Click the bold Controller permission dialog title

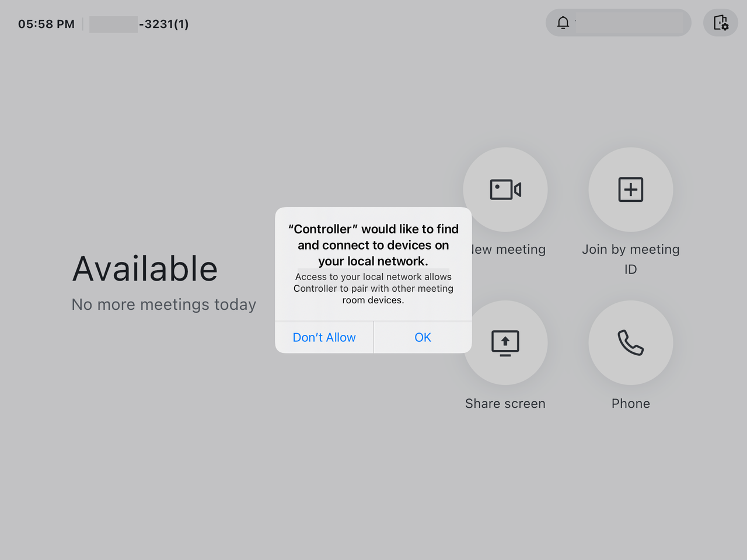tap(373, 245)
